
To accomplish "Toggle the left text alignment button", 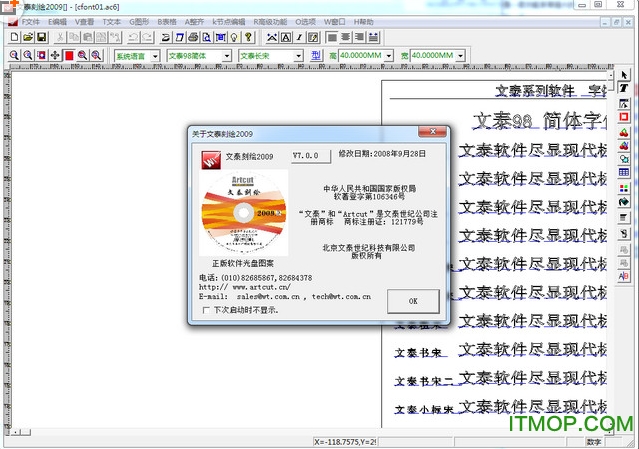I will (331, 37).
